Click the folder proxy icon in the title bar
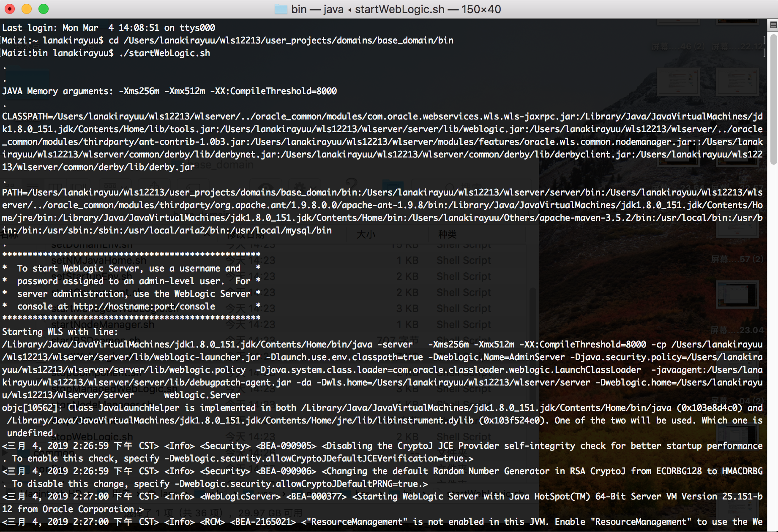This screenshot has width=778, height=532. (281, 9)
